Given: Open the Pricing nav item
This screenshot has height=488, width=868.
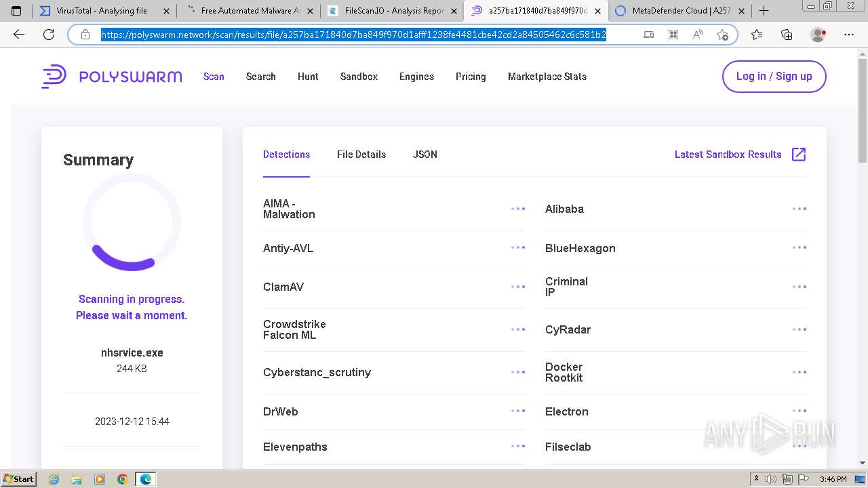Looking at the screenshot, I should point(471,77).
